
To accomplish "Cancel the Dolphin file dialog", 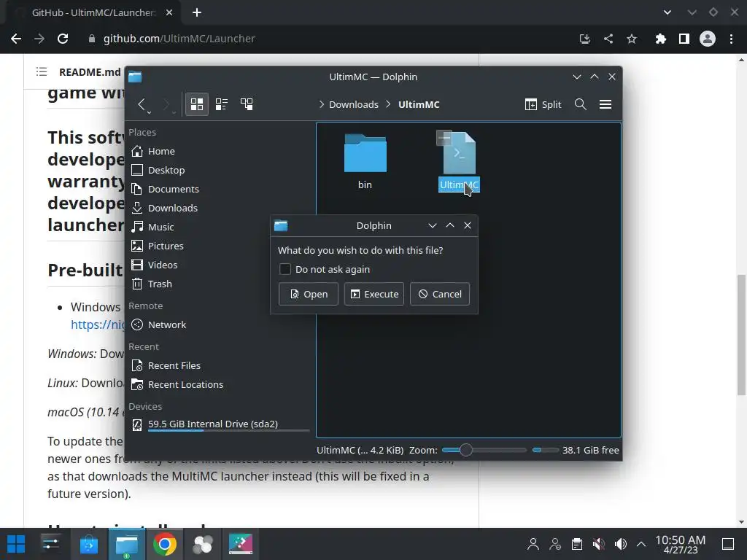I will point(440,294).
